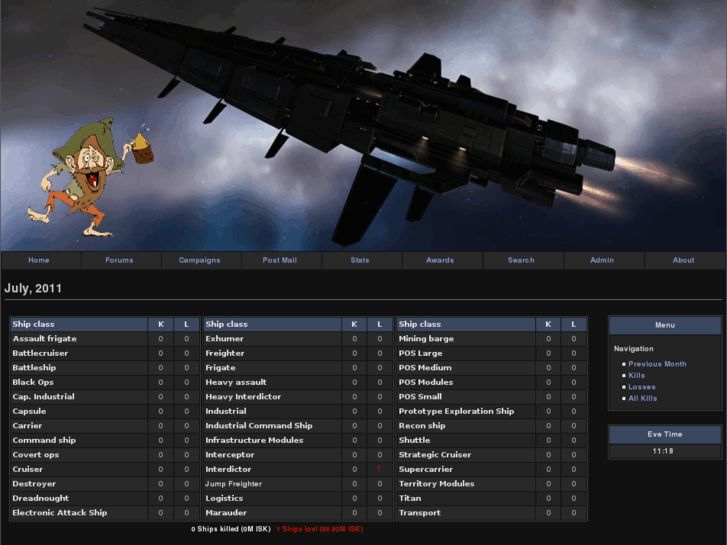Select the Logistics ship class
The image size is (727, 545).
coord(224,498)
